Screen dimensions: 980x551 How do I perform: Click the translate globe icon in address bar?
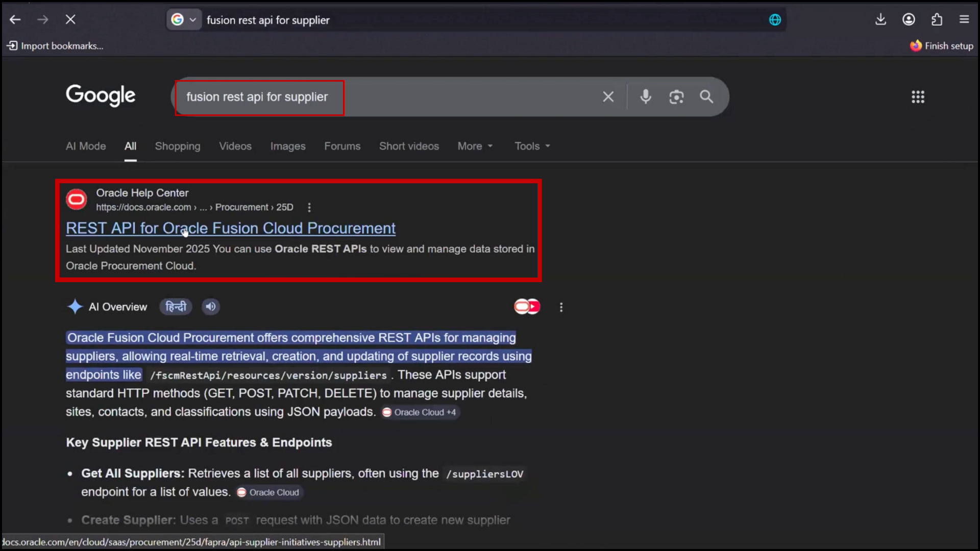click(775, 19)
